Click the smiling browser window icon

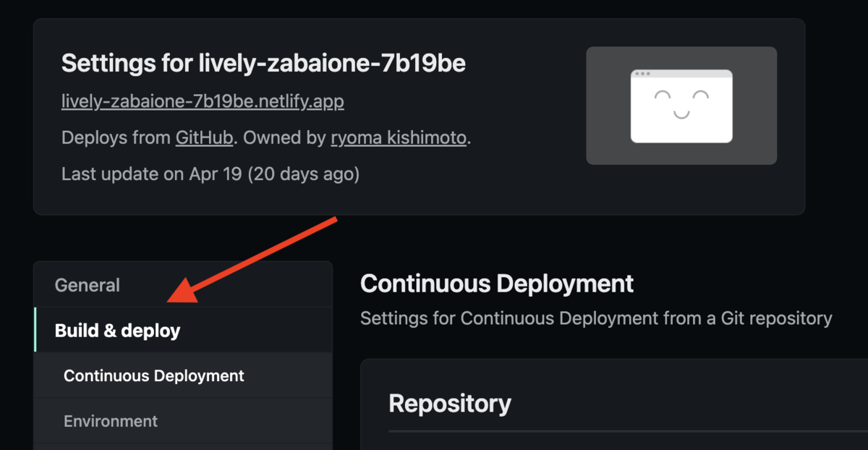(681, 106)
